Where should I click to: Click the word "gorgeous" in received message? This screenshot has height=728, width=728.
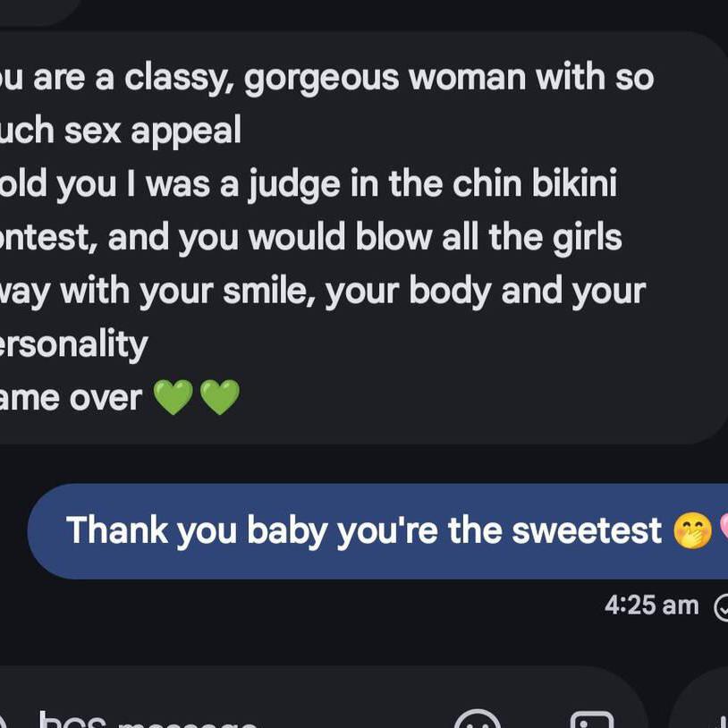click(322, 79)
